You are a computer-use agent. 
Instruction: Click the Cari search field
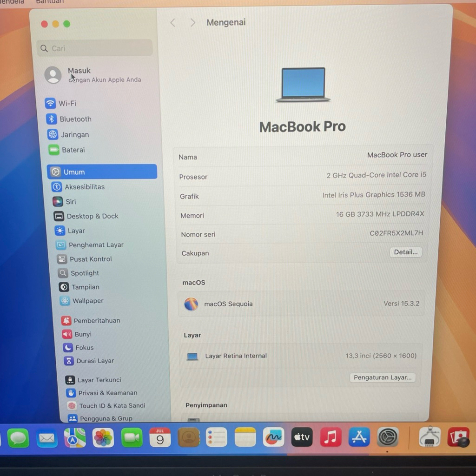[x=95, y=48]
